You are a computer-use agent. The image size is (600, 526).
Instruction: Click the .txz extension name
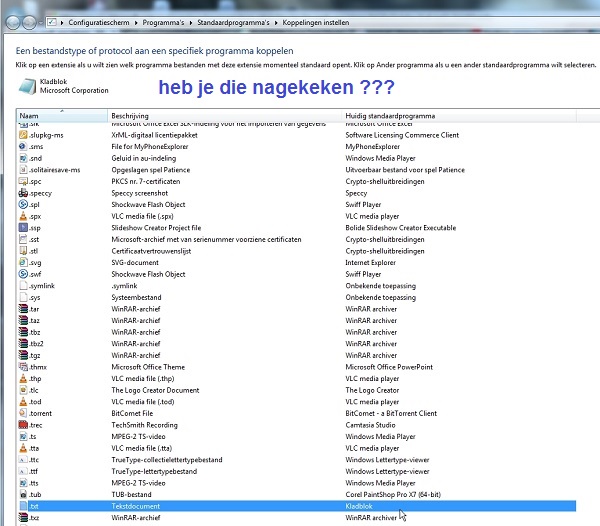pyautogui.click(x=34, y=518)
